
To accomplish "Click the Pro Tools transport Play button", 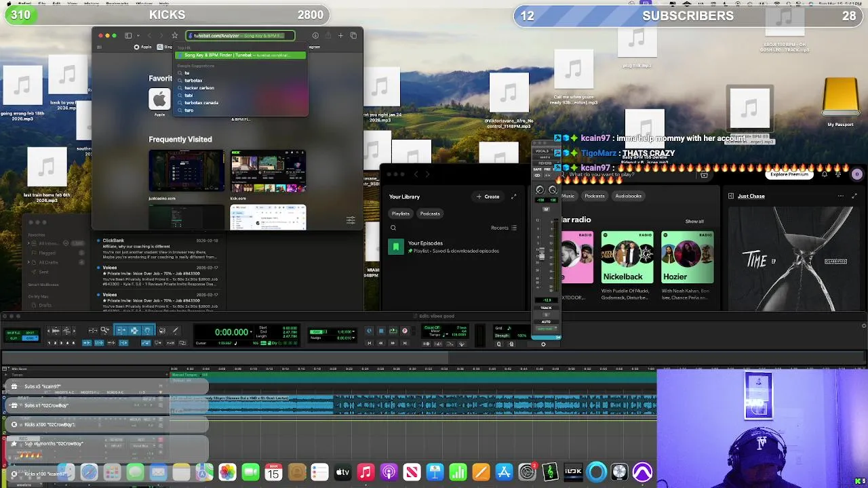I will pyautogui.click(x=393, y=331).
